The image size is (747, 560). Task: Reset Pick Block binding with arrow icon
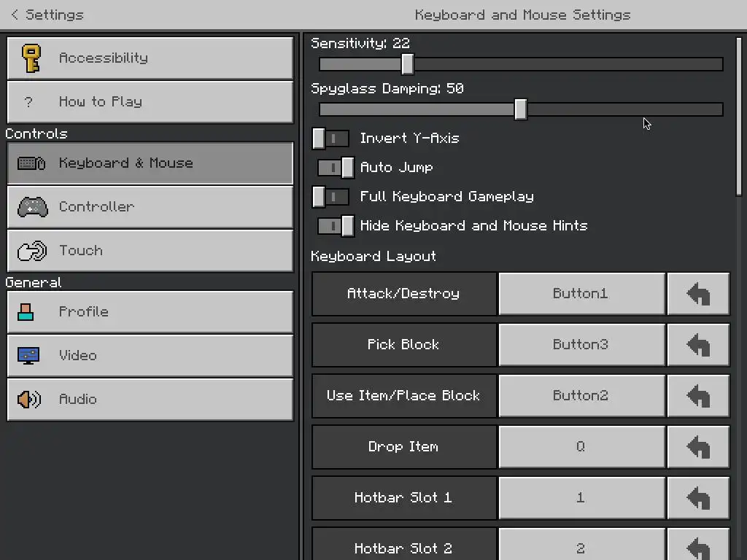click(698, 345)
